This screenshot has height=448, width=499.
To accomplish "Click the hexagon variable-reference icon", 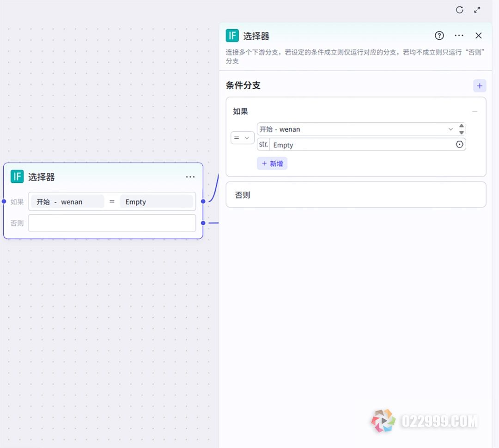I will pyautogui.click(x=459, y=145).
